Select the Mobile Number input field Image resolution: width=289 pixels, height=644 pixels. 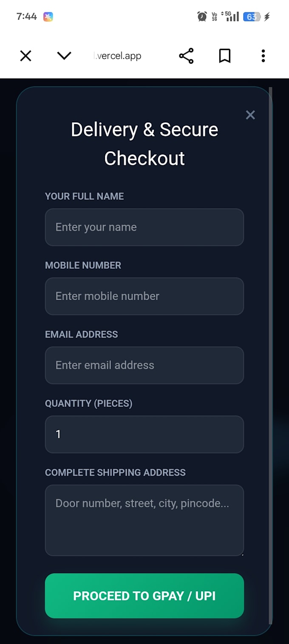pos(144,296)
